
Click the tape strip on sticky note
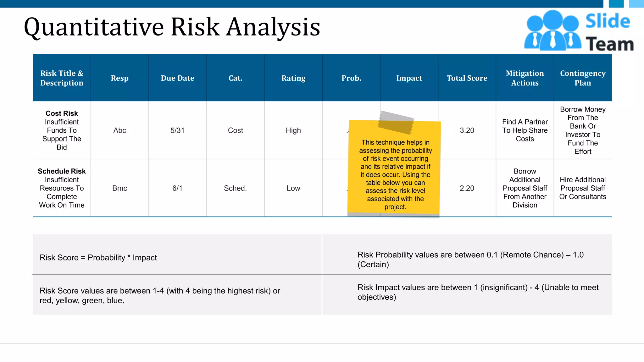(x=396, y=123)
